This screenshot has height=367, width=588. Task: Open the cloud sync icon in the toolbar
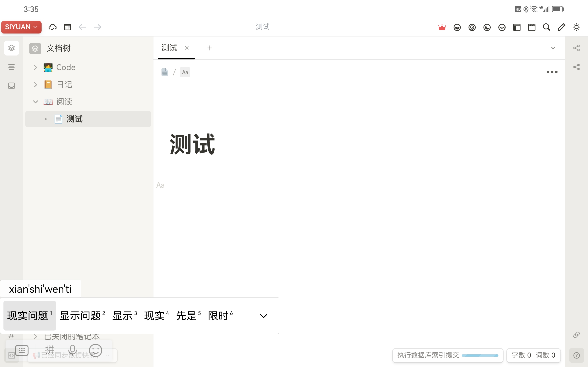52,27
